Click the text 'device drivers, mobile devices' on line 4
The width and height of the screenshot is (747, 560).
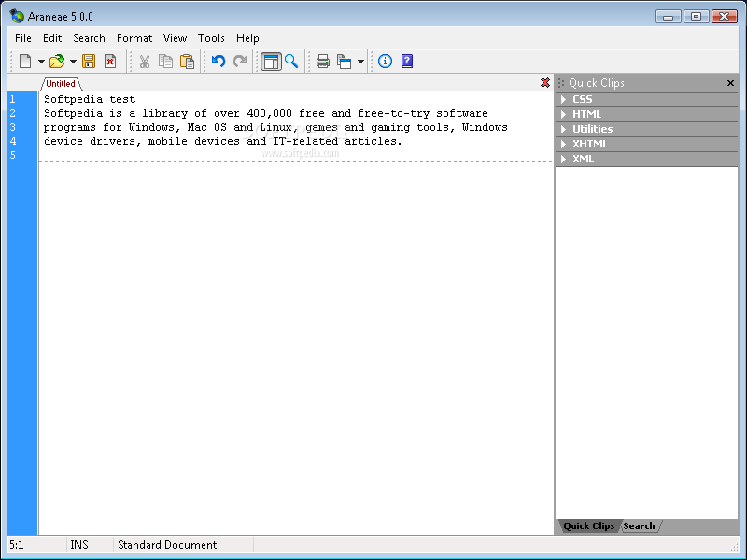pyautogui.click(x=142, y=142)
